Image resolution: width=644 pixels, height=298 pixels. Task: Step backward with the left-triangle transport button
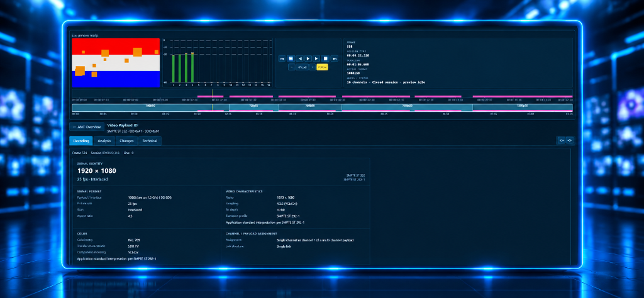pos(300,58)
